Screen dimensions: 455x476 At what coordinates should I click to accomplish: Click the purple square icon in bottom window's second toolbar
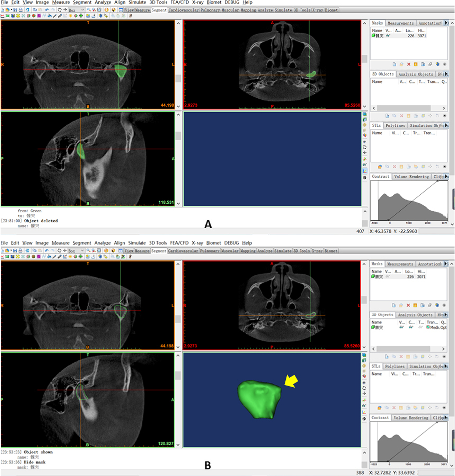(39, 256)
